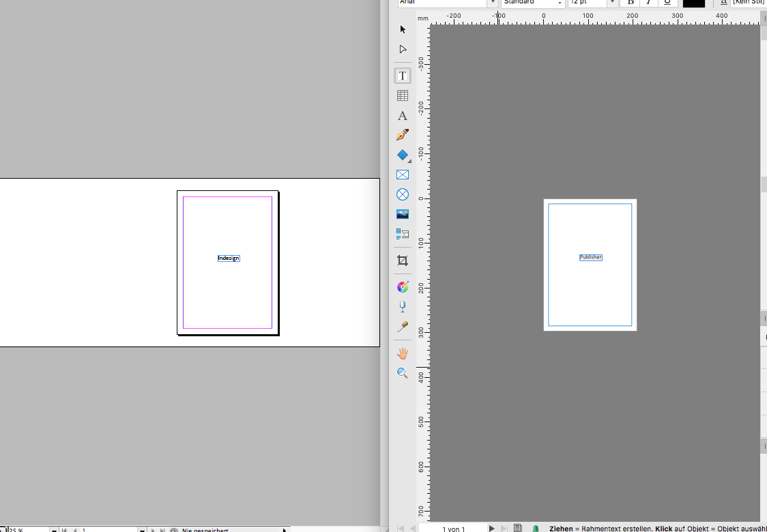Click the 'Indesign' text frame on page
Screen dimensions: 767x532
[229, 258]
